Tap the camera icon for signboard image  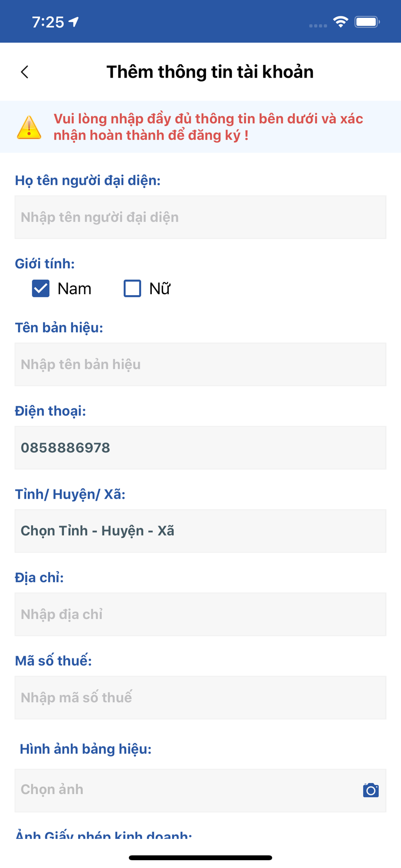point(371,790)
